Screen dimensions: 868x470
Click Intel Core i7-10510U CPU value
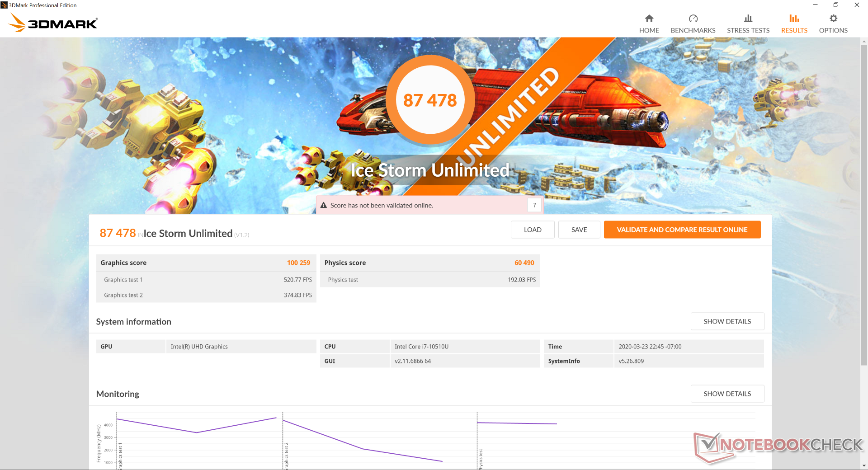(421, 347)
